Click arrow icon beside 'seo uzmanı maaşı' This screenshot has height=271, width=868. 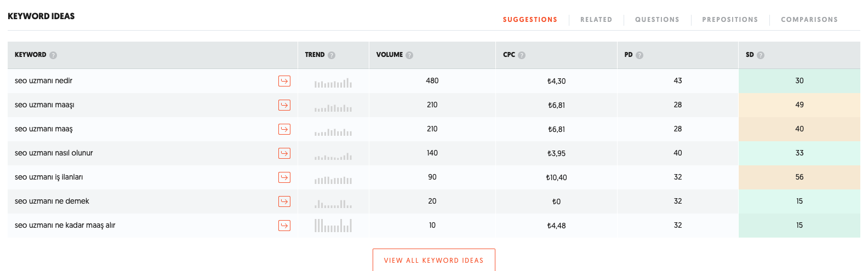[x=284, y=105]
